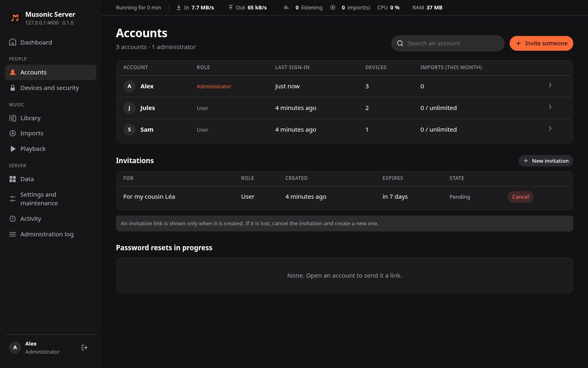Click the 'in 7 days' expiry value

point(395,197)
